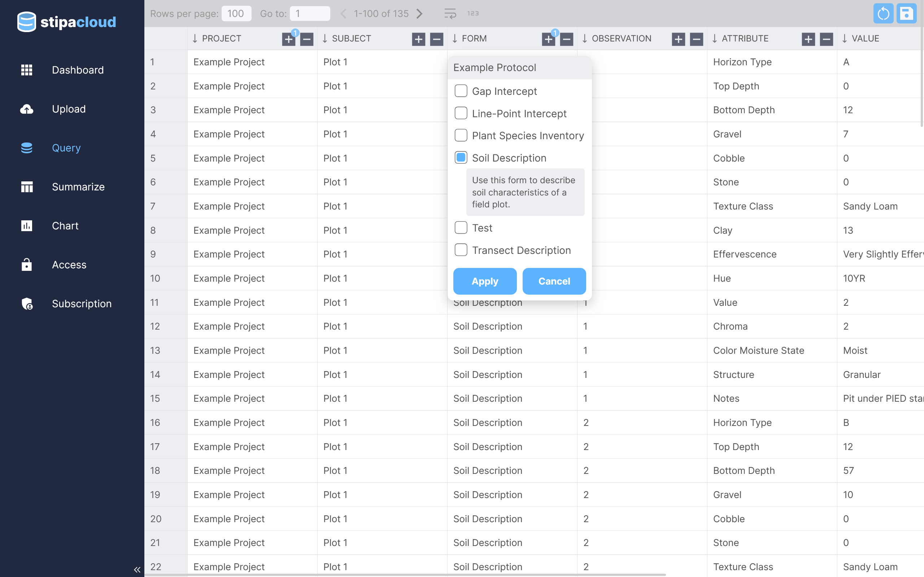The width and height of the screenshot is (924, 577).
Task: Click the 123 number format icon
Action: [x=473, y=14]
